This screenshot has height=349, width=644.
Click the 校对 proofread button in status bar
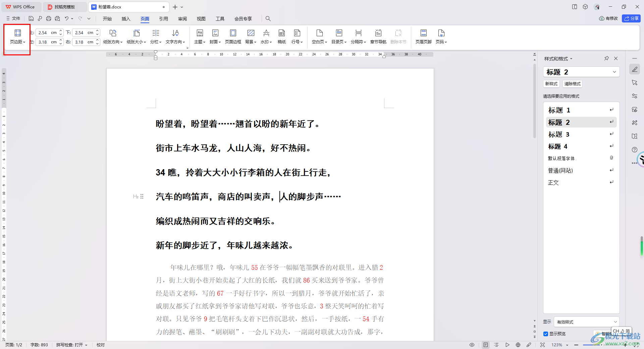coord(101,345)
